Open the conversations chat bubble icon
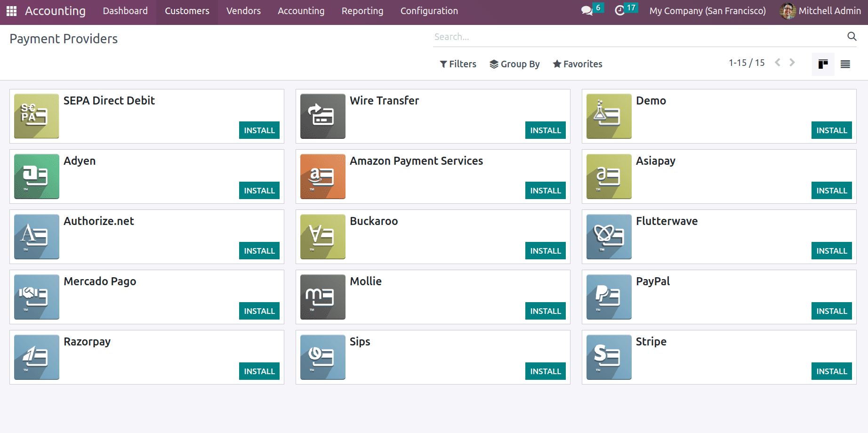The image size is (868, 433). [x=587, y=10]
